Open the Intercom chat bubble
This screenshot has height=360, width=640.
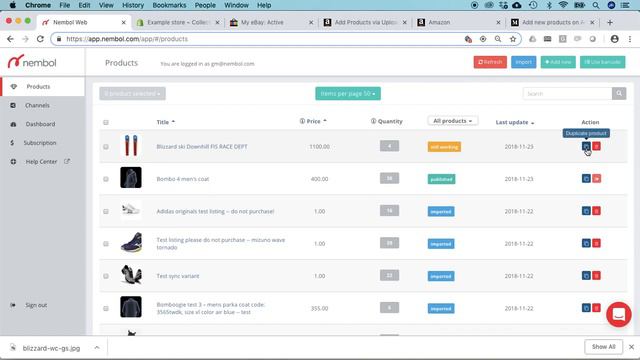click(619, 314)
